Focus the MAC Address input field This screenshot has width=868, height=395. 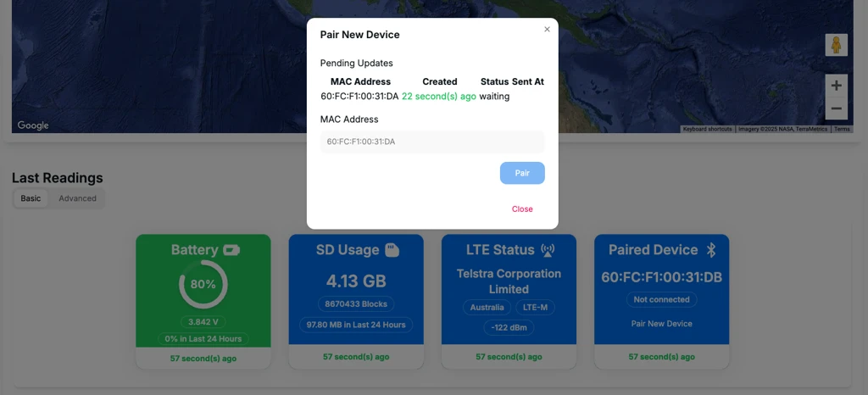(x=432, y=142)
